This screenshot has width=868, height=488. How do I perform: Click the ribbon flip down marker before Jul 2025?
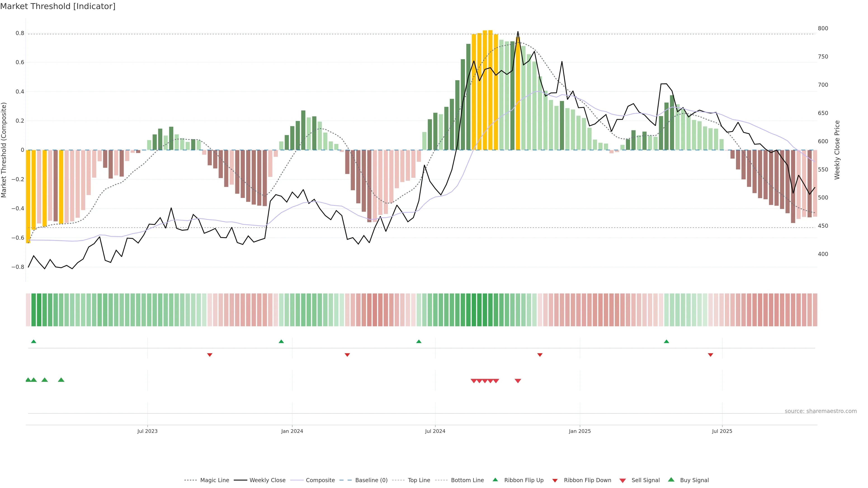(x=710, y=355)
